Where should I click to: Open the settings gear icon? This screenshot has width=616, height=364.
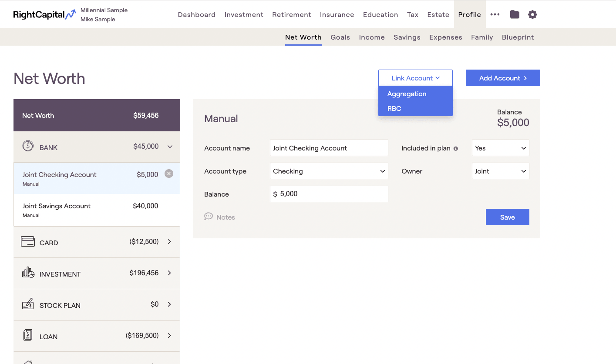click(532, 14)
